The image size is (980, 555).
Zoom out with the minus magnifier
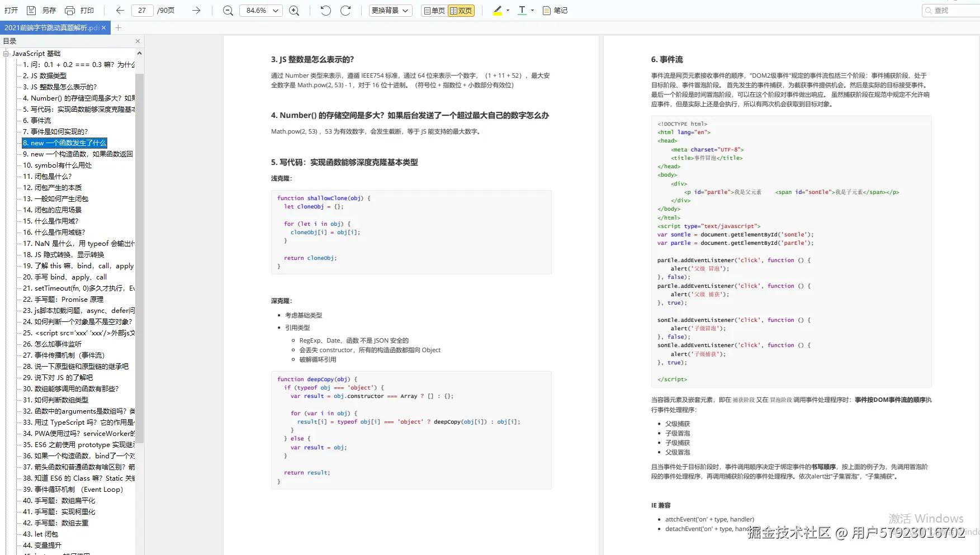tap(228, 10)
